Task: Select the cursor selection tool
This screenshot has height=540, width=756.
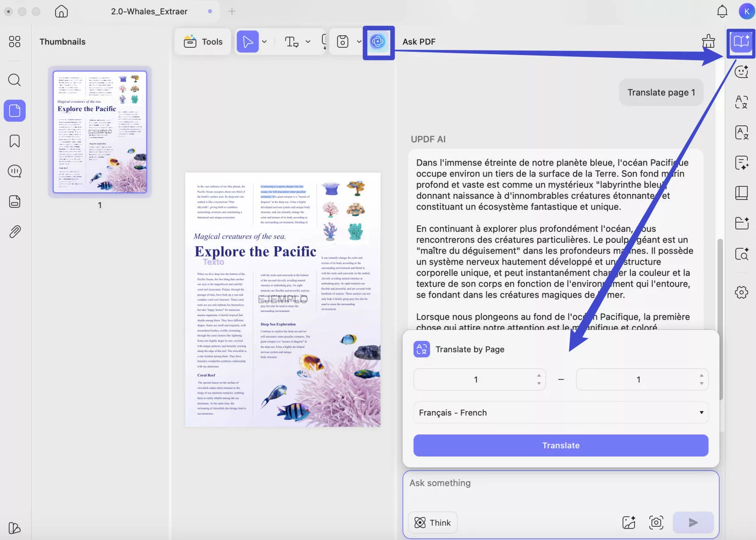Action: 248,42
